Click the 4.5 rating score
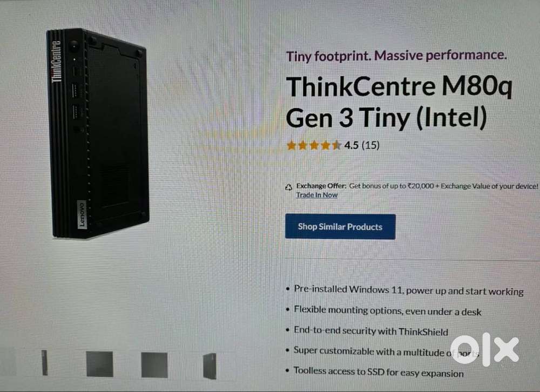This screenshot has width=540, height=392. point(352,145)
